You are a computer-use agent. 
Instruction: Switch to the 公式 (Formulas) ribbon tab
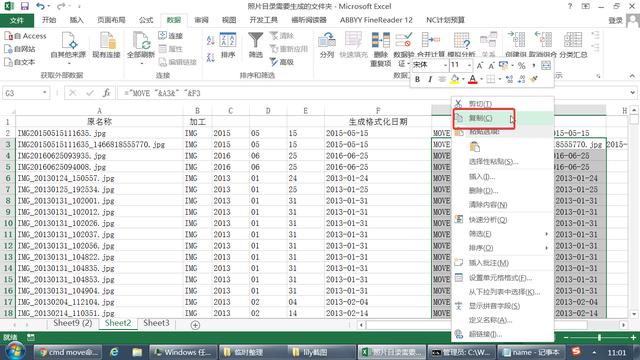click(x=146, y=20)
